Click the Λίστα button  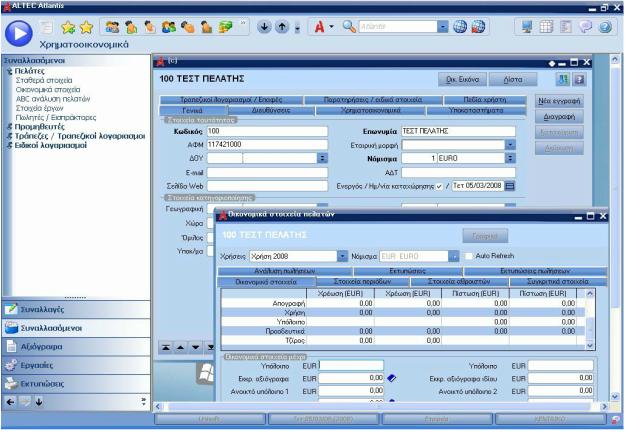(x=513, y=79)
